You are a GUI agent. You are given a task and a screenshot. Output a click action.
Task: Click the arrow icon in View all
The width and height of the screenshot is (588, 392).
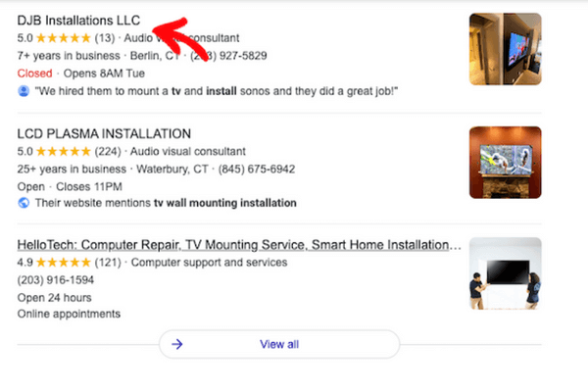click(x=177, y=344)
